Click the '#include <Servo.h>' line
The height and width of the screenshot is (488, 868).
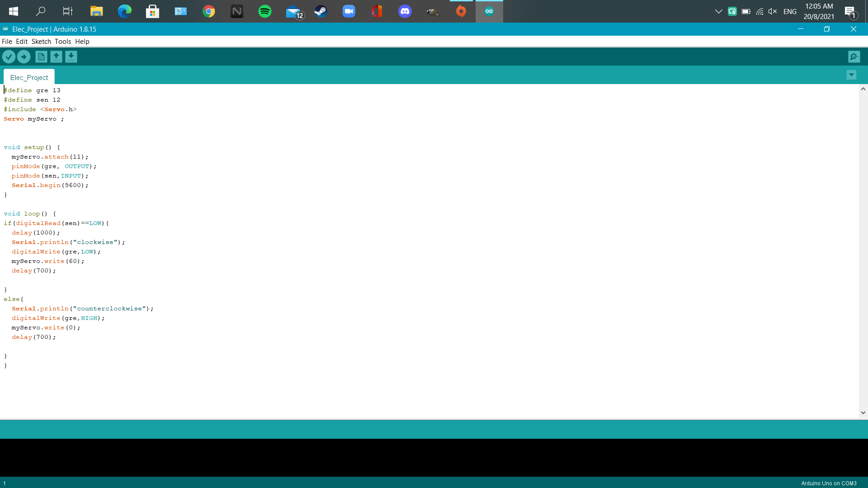(40, 109)
